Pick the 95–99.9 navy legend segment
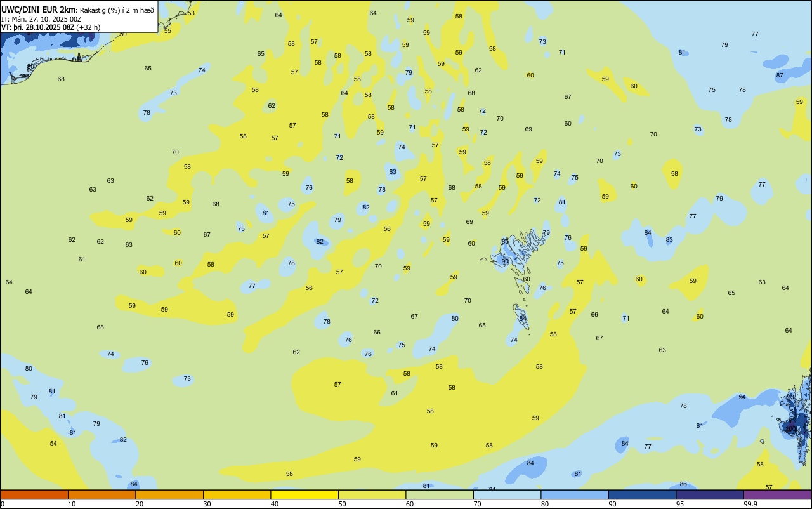Viewport: 812px width, 509px height. point(710,494)
